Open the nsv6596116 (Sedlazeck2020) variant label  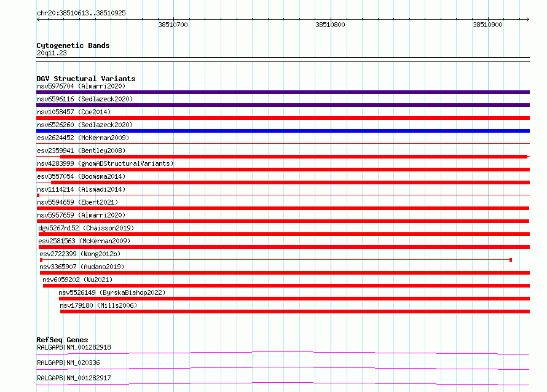pyautogui.click(x=85, y=99)
